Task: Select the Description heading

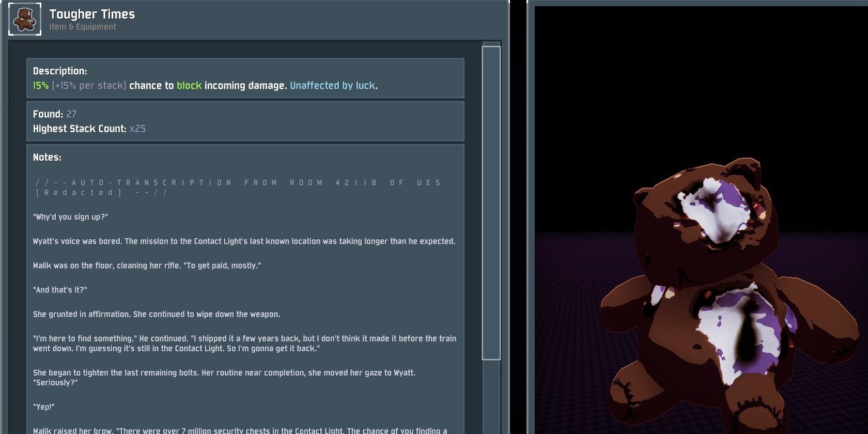Action: [x=60, y=71]
